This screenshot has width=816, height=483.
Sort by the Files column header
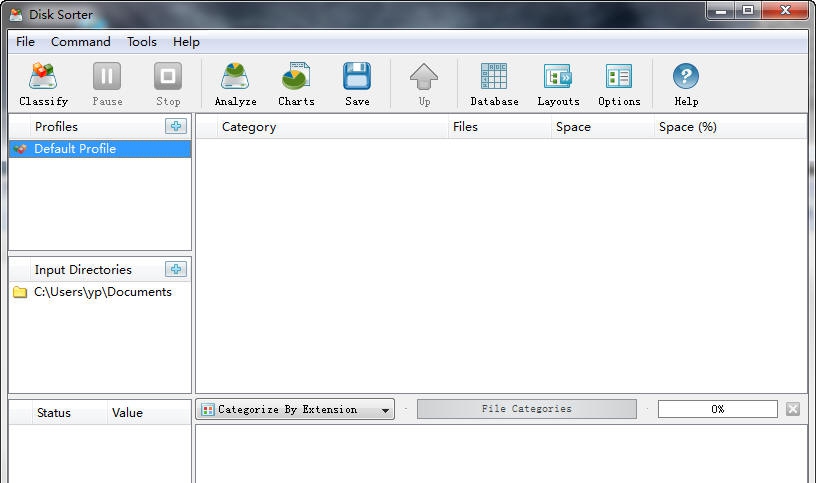500,126
